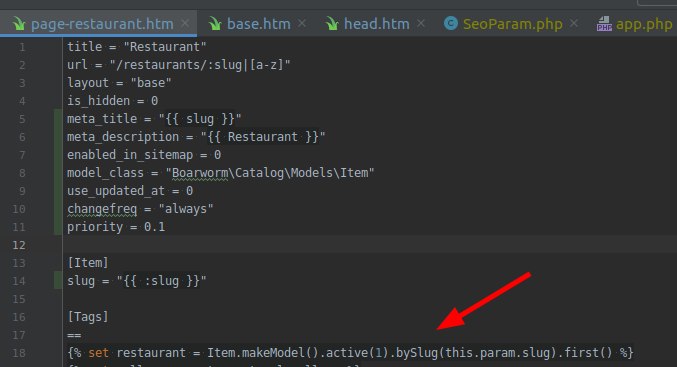Click the meta_description line
Screen dimensions: 677x367
196,137
